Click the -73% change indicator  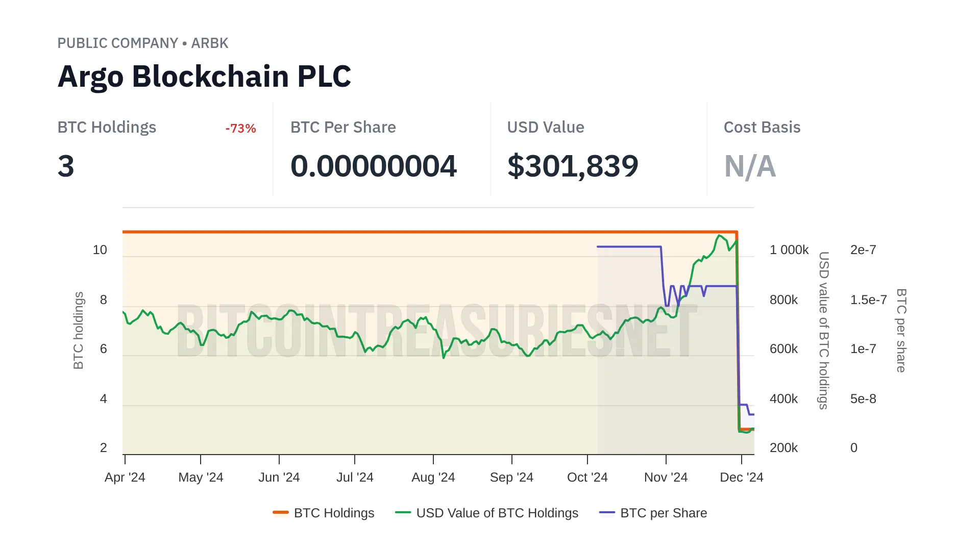click(x=240, y=129)
